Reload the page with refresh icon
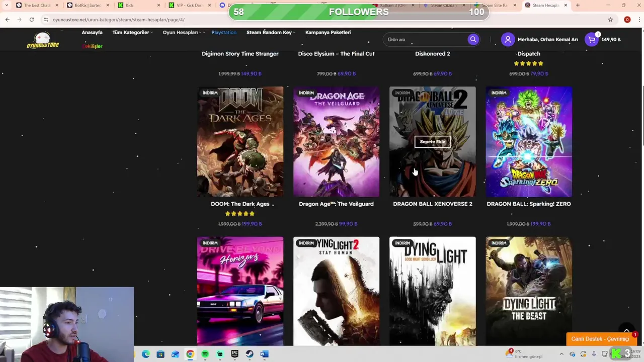 [x=31, y=20]
